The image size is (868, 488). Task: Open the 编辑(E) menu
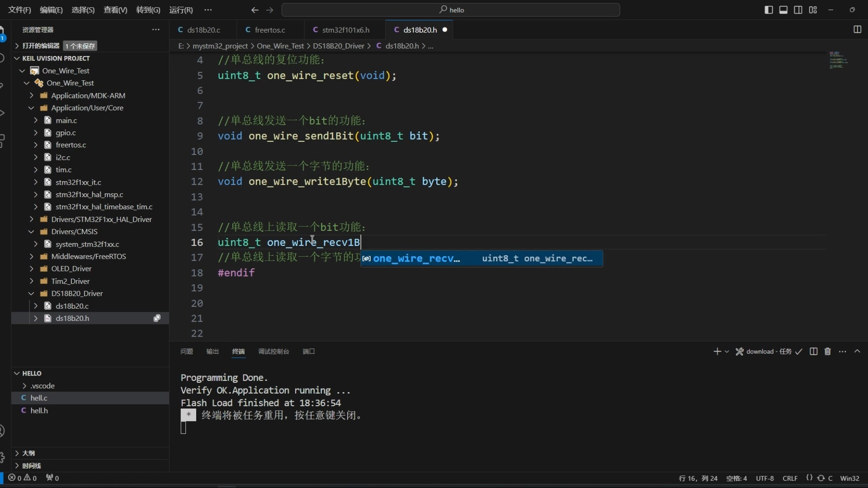[51, 10]
